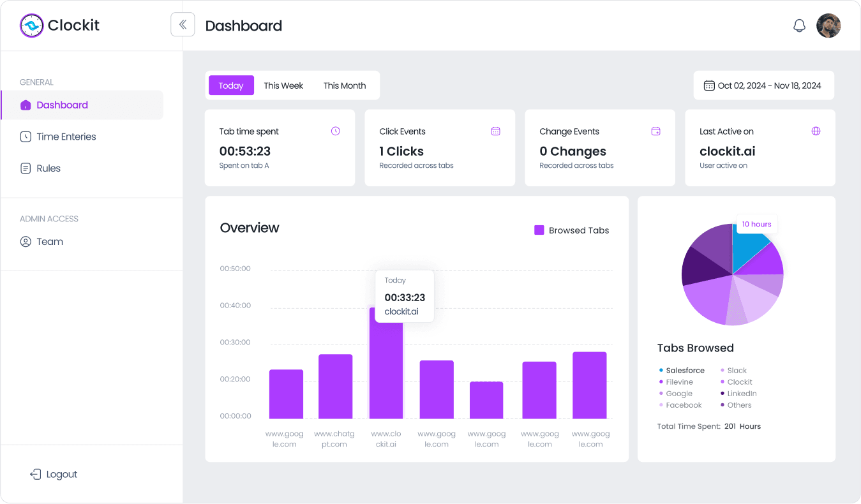The image size is (861, 504).
Task: Click www.chatgpt.com axis label
Action: tap(334, 439)
